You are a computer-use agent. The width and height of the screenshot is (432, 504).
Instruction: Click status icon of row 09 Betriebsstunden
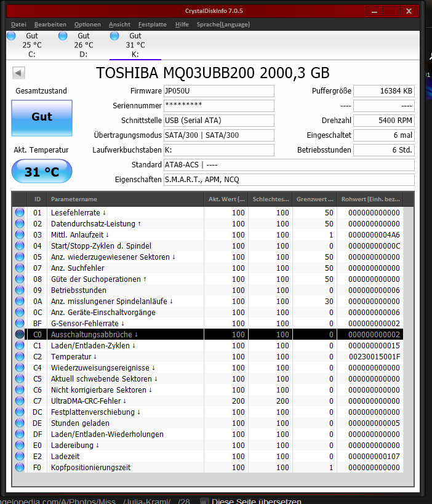(20, 290)
